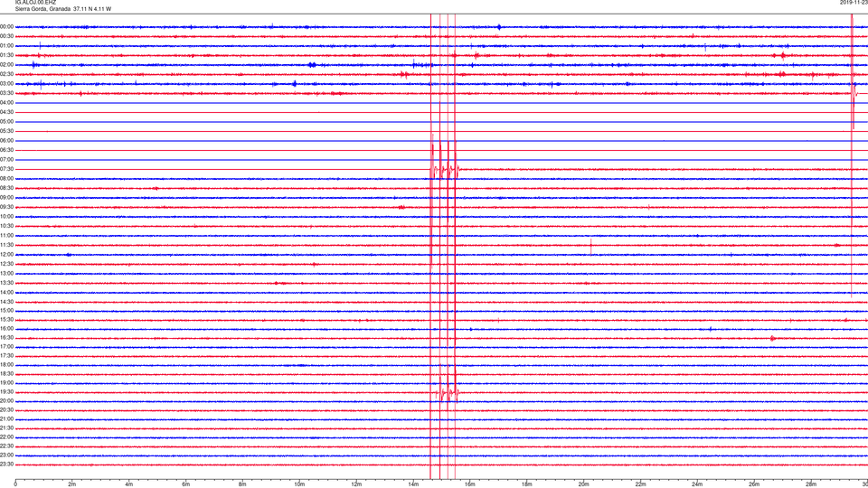Pick the 02:00 time label
This screenshot has height=488, width=868.
[7, 65]
